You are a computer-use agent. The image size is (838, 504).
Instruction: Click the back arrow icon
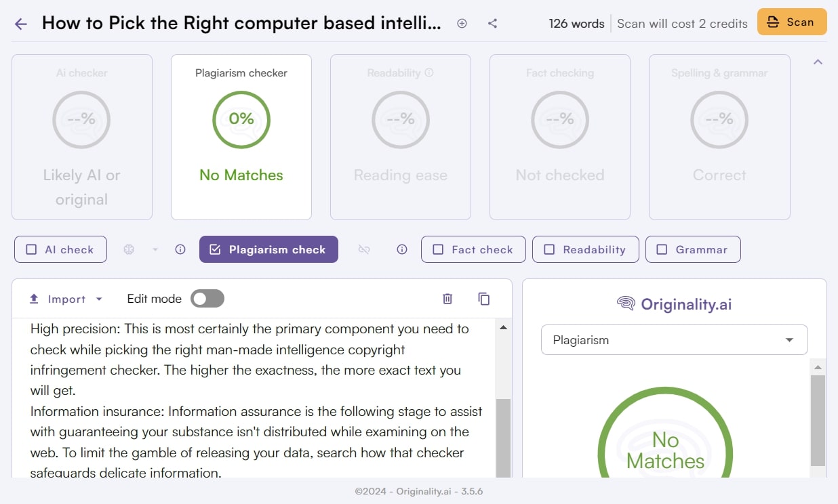coord(21,24)
